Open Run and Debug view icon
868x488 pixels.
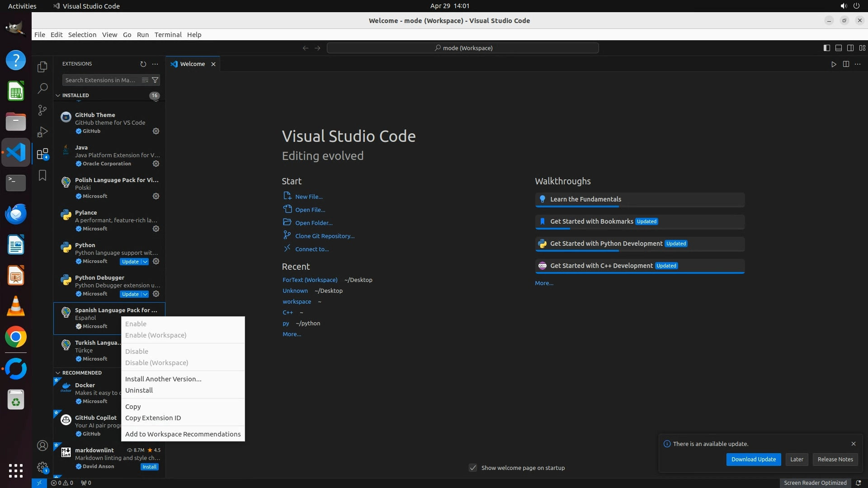coord(42,132)
